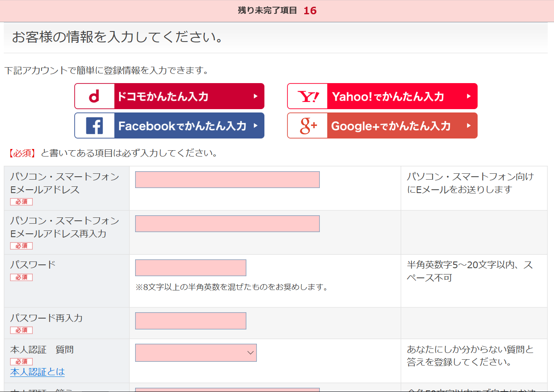Image resolution: width=554 pixels, height=392 pixels.
Task: Focus the Eメールアドレス input field
Action: pyautogui.click(x=227, y=180)
